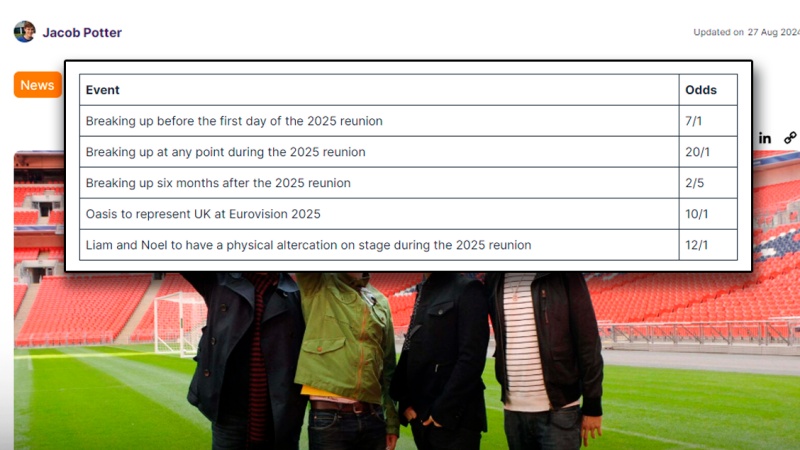Open the Jacob Potter author link
The width and height of the screenshot is (800, 450).
[x=82, y=33]
